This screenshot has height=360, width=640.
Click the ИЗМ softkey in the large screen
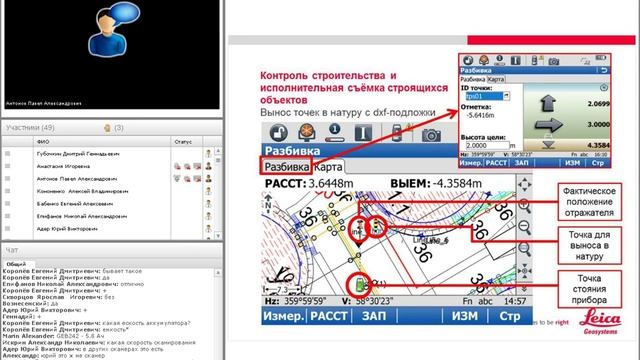click(x=465, y=316)
